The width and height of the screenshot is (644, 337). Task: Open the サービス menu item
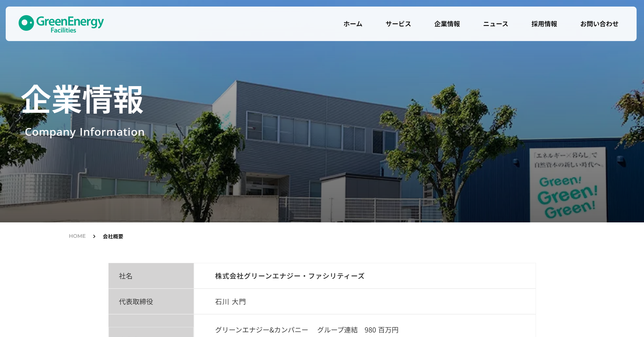click(x=398, y=24)
